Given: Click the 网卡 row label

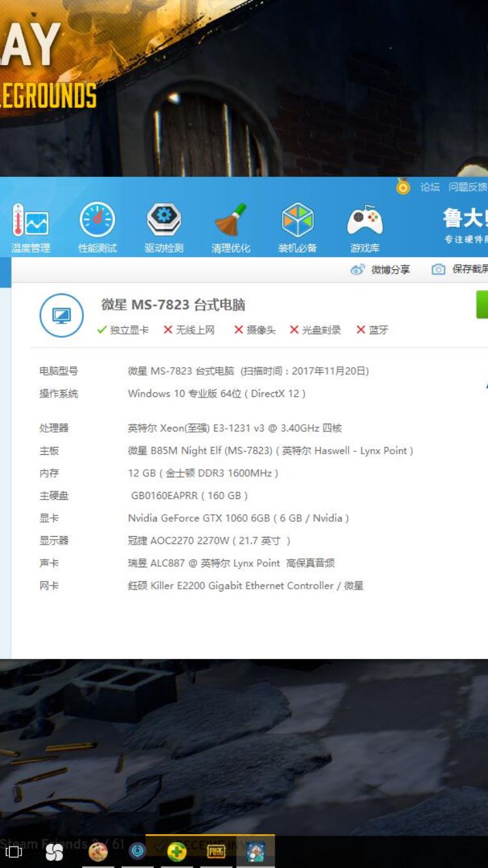Looking at the screenshot, I should point(49,586).
